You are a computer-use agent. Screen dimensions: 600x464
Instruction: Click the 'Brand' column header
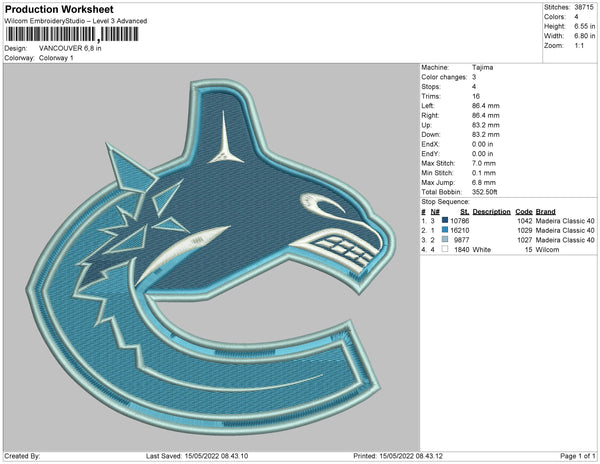pyautogui.click(x=546, y=212)
